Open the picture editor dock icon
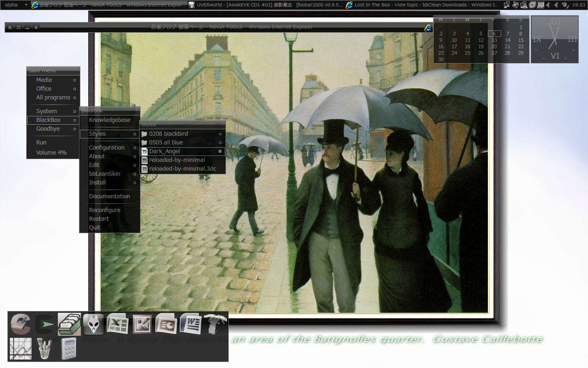 coord(142,324)
